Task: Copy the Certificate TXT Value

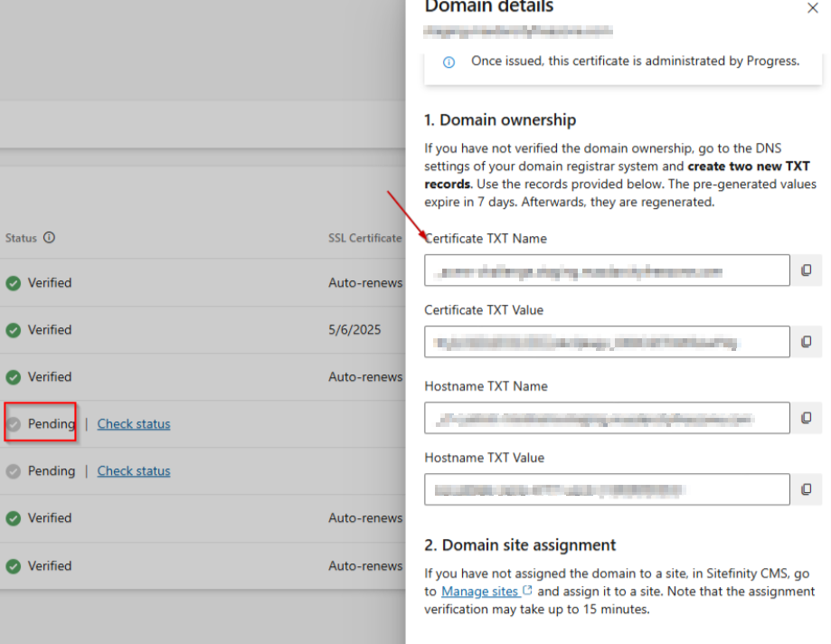Action: pos(807,342)
